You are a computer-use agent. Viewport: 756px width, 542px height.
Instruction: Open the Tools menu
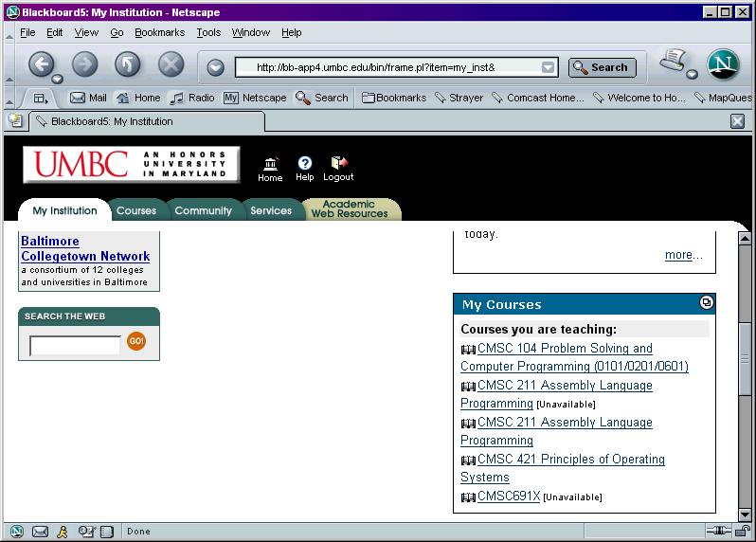(x=208, y=32)
